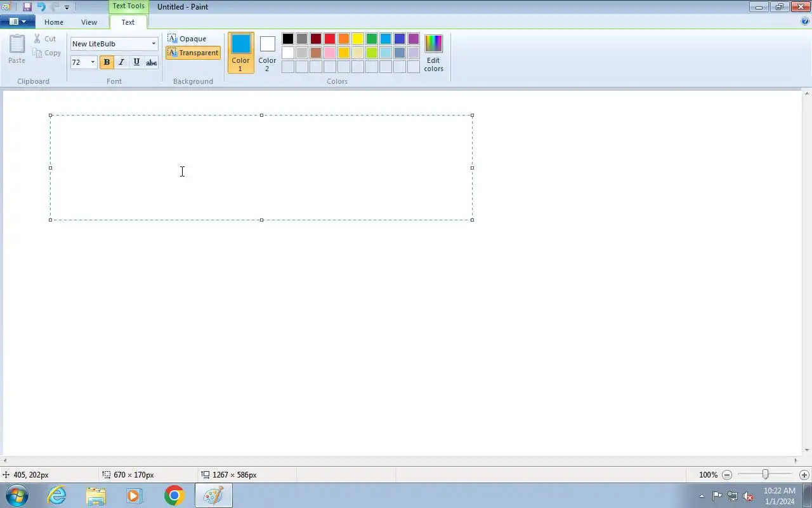Pick the dark red color swatch
The height and width of the screenshot is (508, 812).
(316, 39)
